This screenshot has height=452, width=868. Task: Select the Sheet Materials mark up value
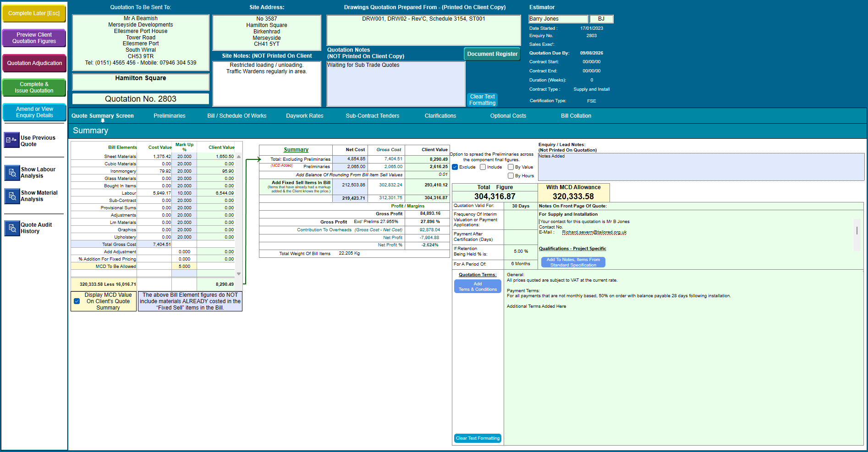click(184, 157)
